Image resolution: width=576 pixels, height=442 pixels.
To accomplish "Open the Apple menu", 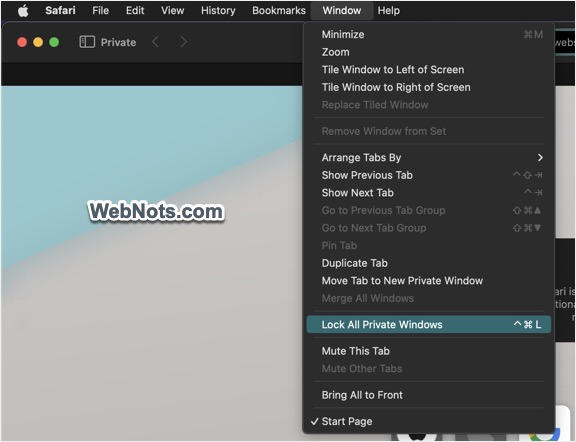I will 23,11.
